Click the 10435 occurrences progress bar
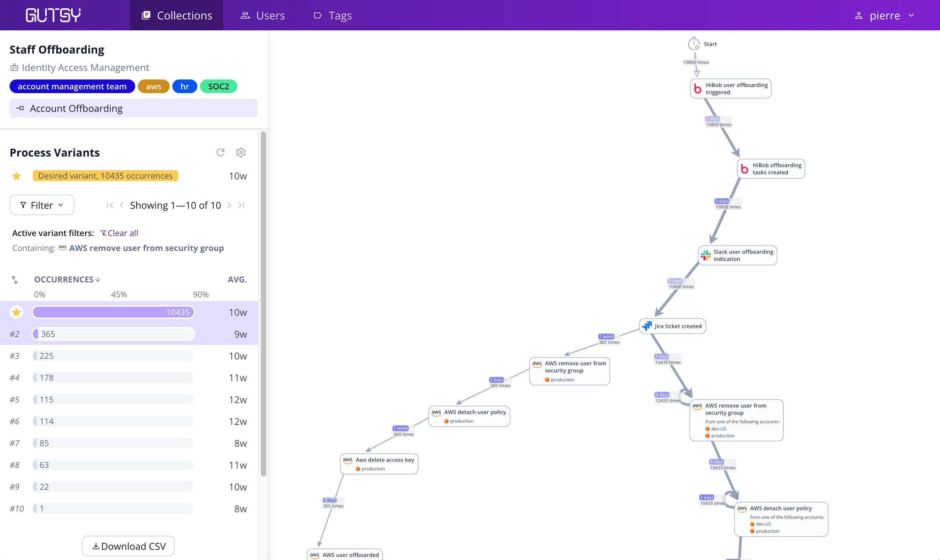Viewport: 940px width, 560px height. point(113,312)
